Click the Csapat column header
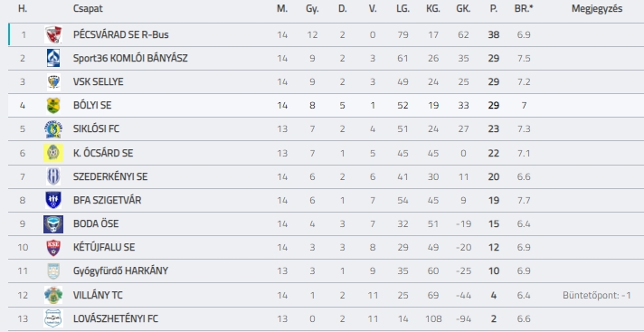The image size is (644, 332). (x=88, y=9)
